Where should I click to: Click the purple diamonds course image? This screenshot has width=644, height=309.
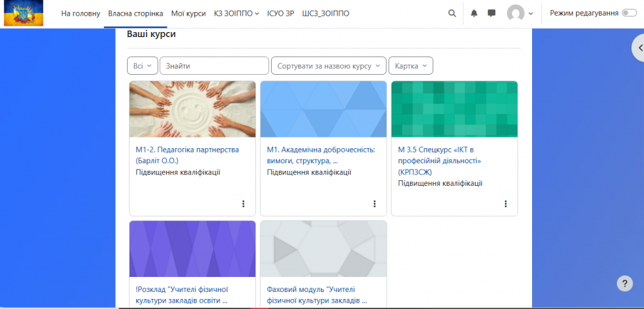(x=192, y=249)
